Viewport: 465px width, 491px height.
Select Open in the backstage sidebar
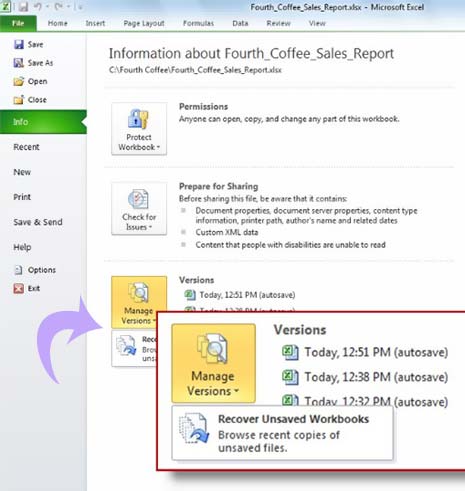tap(30, 81)
